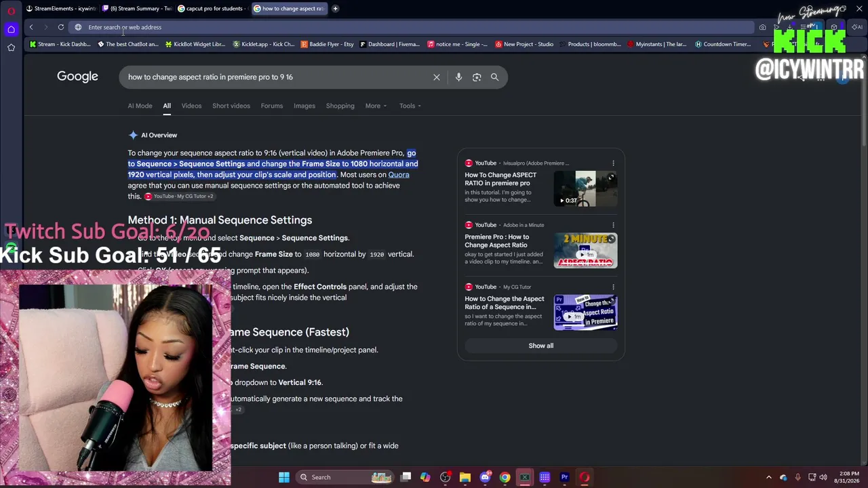Screen dimensions: 868x488
Task: Open Countdown Timer bookmark
Action: (x=723, y=45)
